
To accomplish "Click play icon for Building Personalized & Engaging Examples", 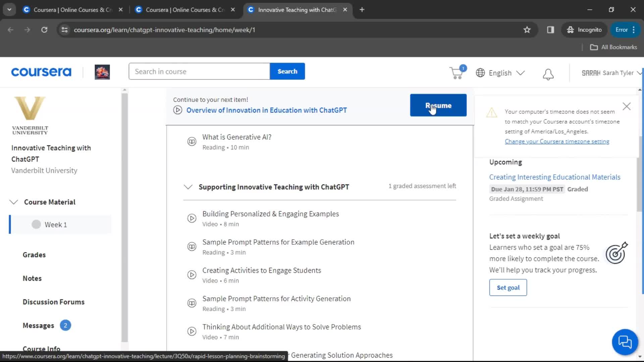I will [x=192, y=218].
